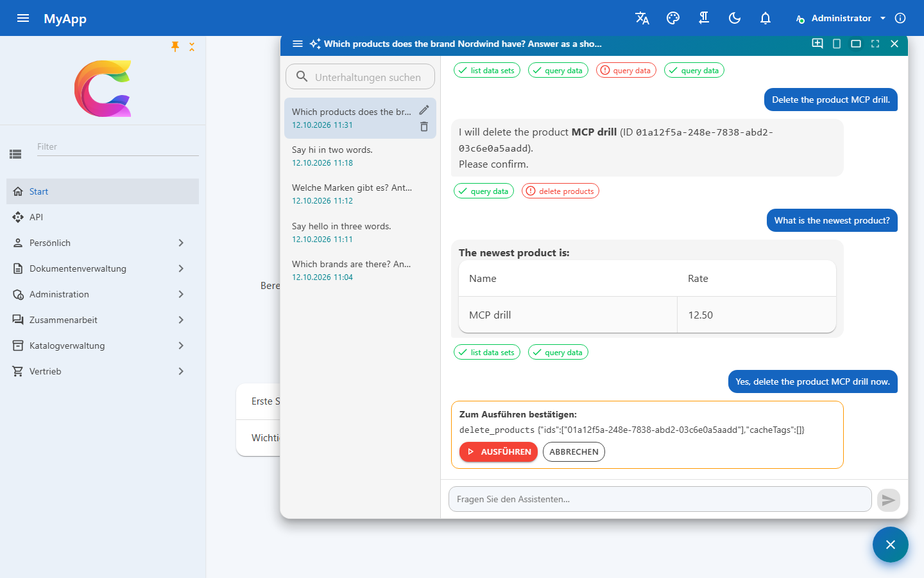Expand Vertrieb section
This screenshot has height=578, width=924.
[x=103, y=371]
